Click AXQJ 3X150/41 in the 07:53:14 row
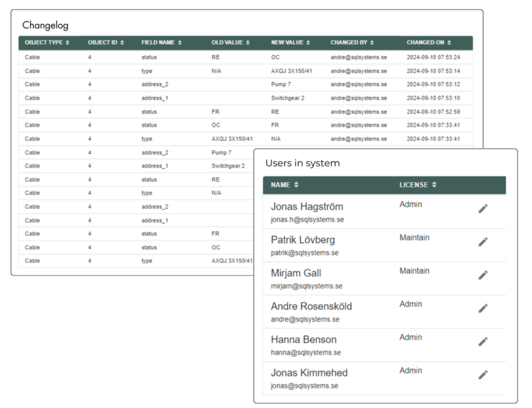 pyautogui.click(x=292, y=71)
